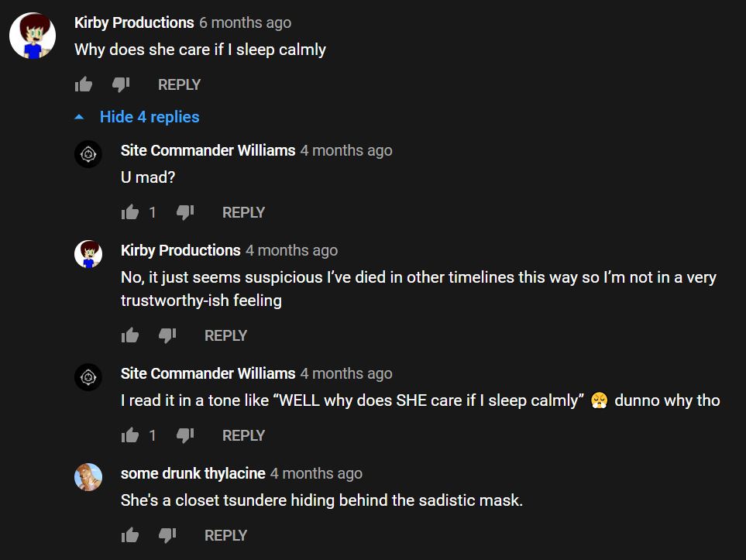
Task: Reply to Kirby Productions' top-level comment
Action: click(x=180, y=84)
